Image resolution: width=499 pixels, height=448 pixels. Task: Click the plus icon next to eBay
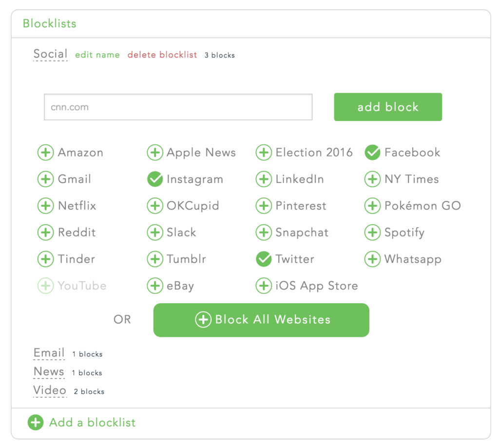coord(155,286)
